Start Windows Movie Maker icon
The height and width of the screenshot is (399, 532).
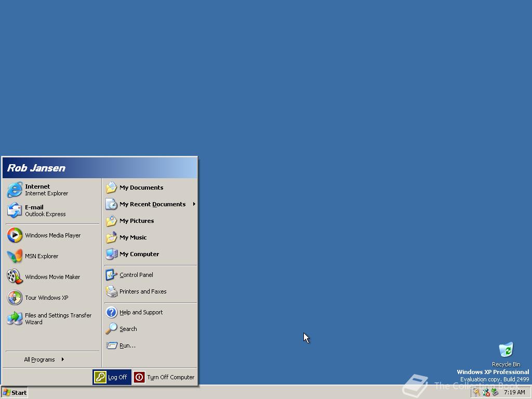point(15,277)
